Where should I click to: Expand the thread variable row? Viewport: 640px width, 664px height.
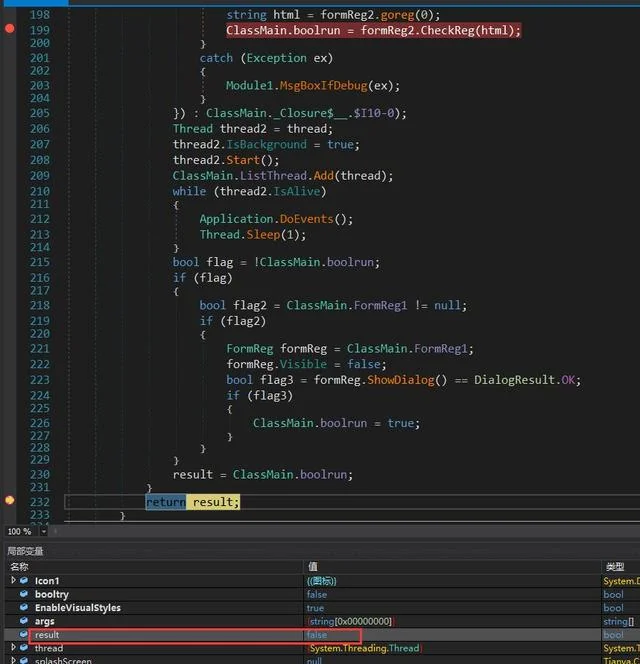(13, 647)
